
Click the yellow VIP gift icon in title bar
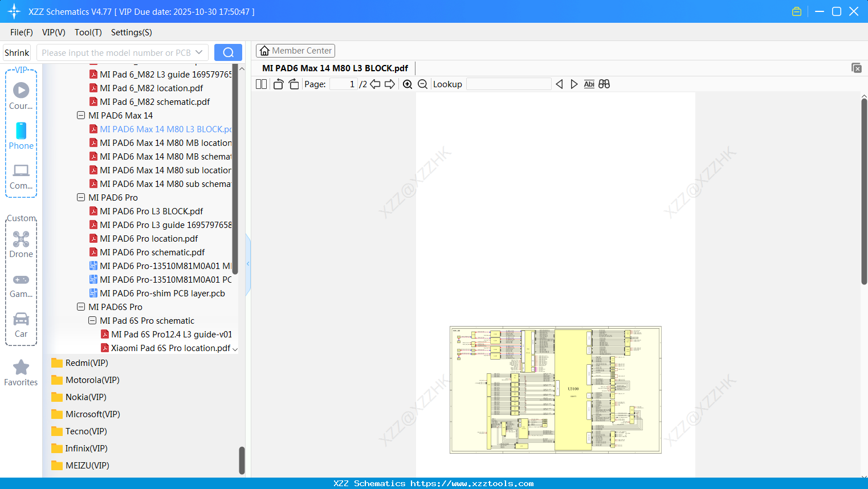797,11
